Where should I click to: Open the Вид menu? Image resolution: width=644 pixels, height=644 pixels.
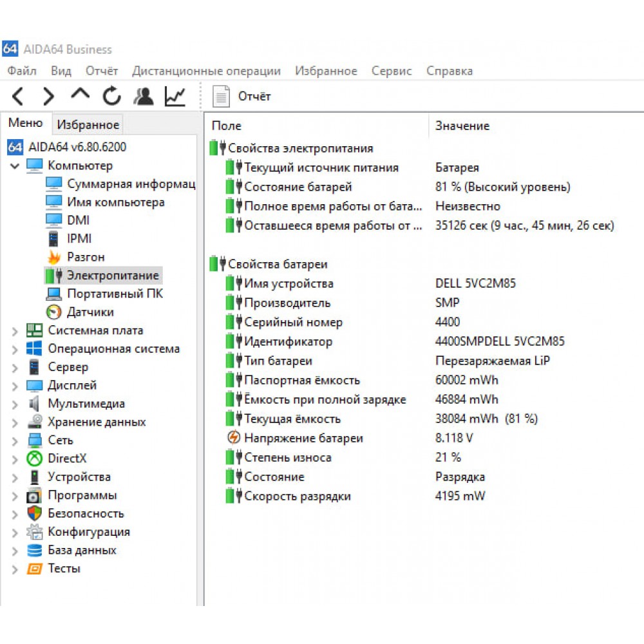(61, 71)
